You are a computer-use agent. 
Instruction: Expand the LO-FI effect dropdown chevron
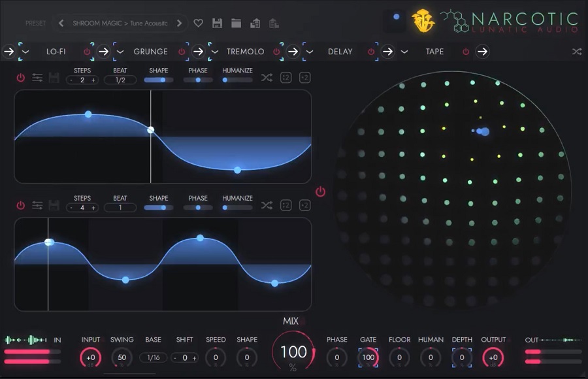(25, 52)
